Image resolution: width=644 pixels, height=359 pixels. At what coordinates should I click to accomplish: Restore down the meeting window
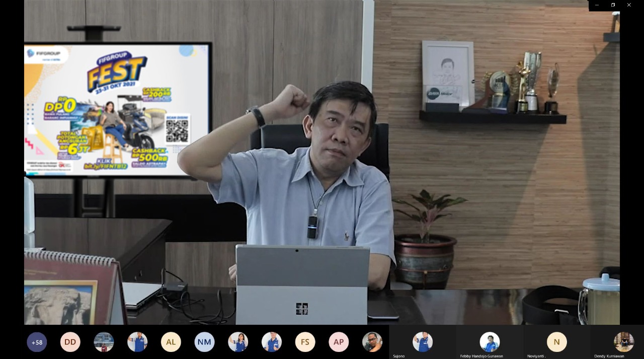pyautogui.click(x=613, y=5)
